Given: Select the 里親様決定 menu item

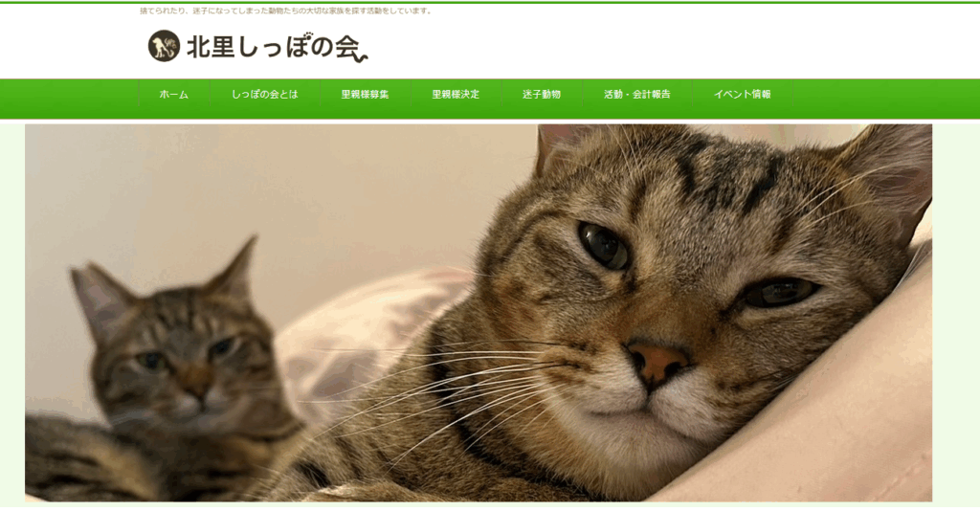Looking at the screenshot, I should 456,95.
